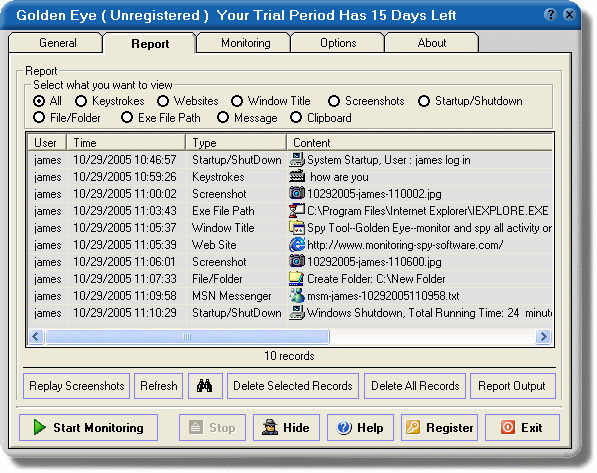This screenshot has width=597, height=473.
Task: Click the Type column header
Action: [x=236, y=142]
